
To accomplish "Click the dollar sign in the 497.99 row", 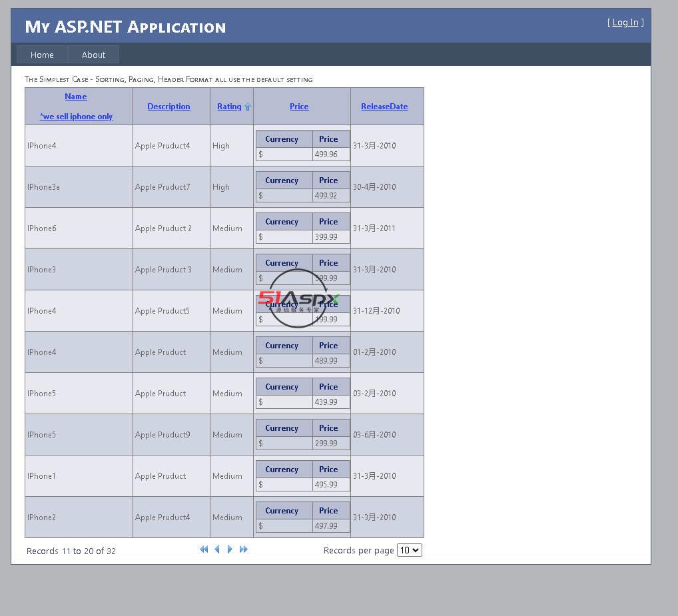I will (x=260, y=526).
